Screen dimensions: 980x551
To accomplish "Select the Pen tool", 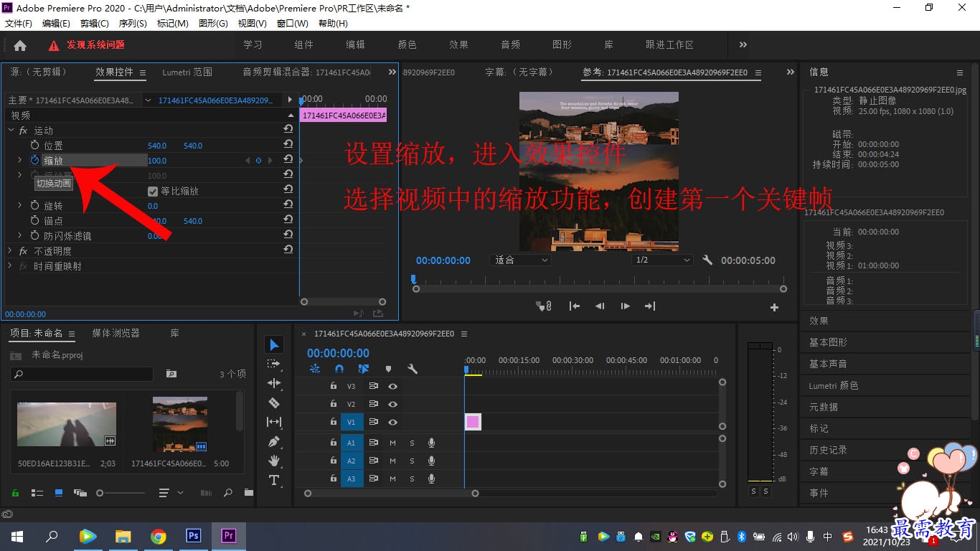I will pyautogui.click(x=274, y=441).
